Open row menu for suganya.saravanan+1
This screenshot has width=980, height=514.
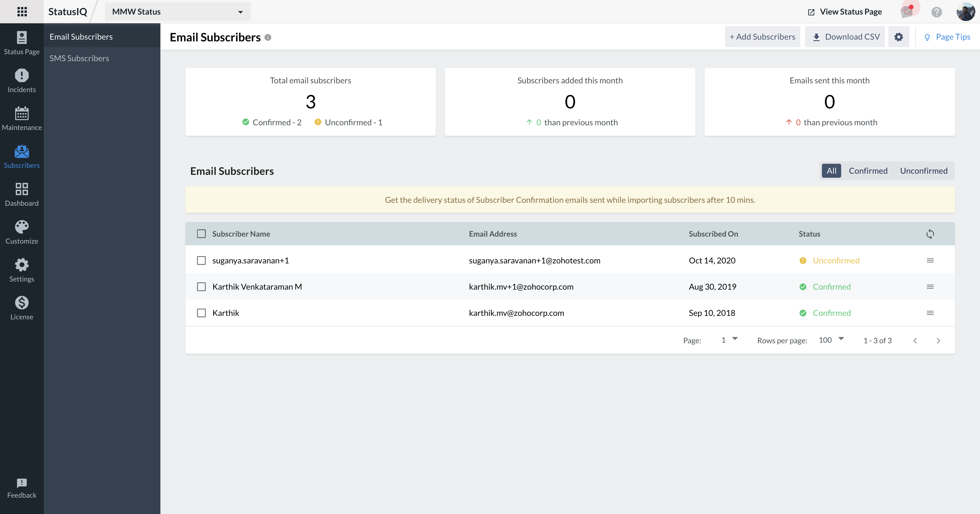point(930,260)
